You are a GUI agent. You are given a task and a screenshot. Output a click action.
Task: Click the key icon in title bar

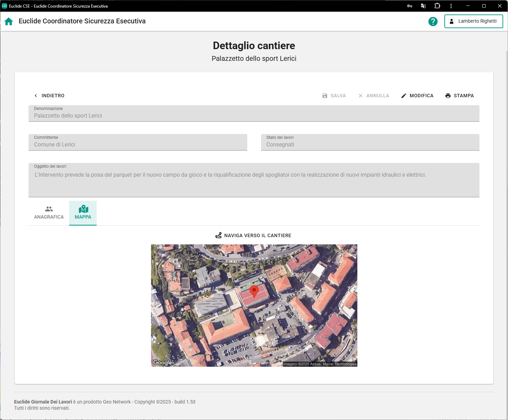click(410, 6)
